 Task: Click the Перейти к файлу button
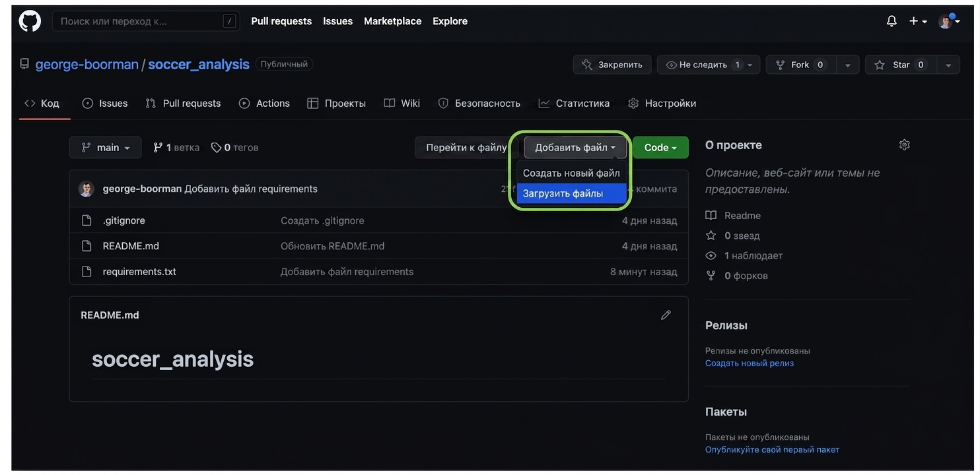[x=466, y=148]
